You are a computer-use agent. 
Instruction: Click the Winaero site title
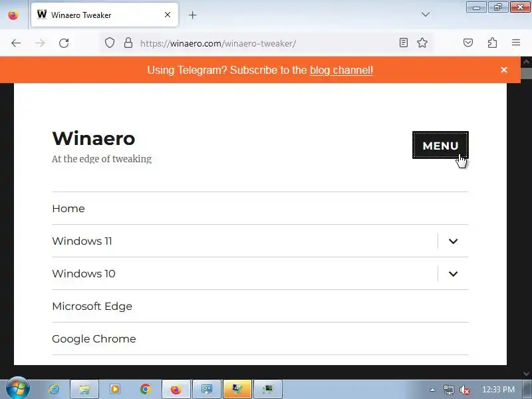point(94,138)
